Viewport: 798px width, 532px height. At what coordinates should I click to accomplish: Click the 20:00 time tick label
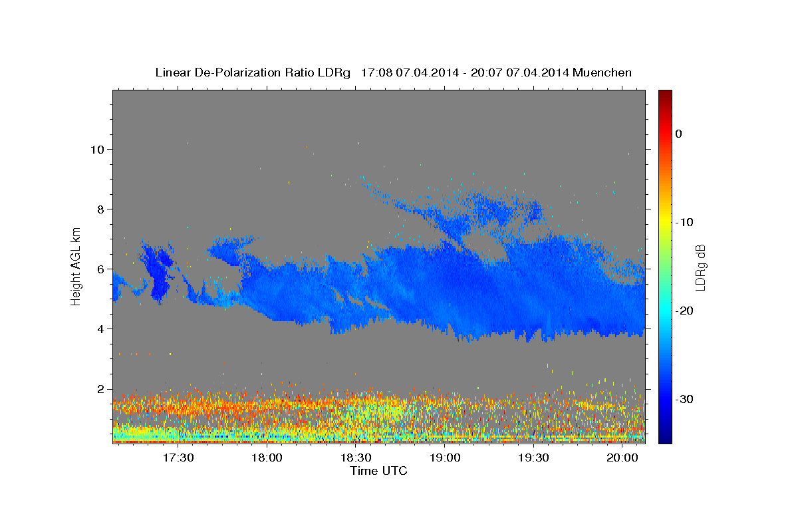622,458
